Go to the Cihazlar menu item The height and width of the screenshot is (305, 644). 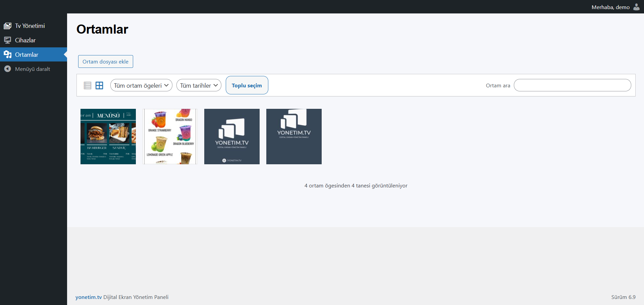click(25, 40)
